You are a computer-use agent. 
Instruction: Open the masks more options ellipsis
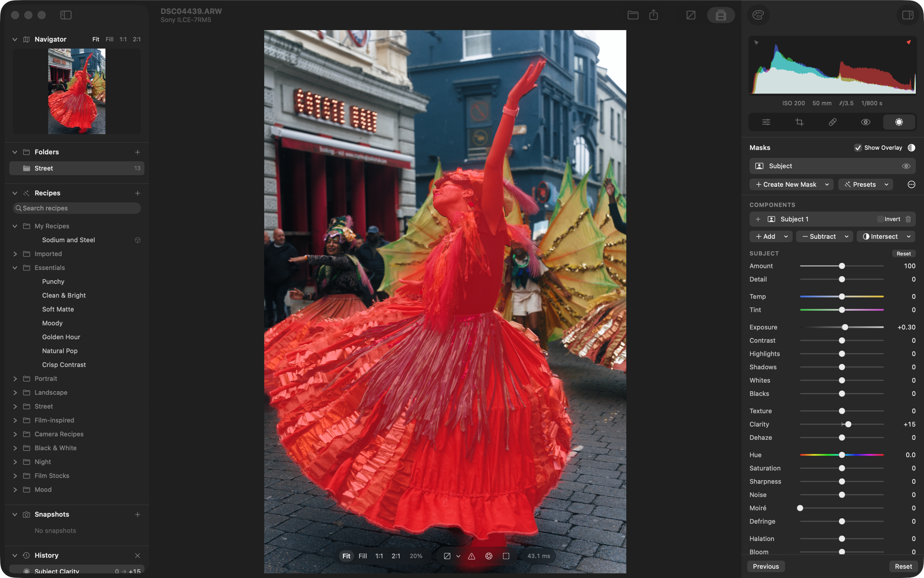(x=911, y=185)
